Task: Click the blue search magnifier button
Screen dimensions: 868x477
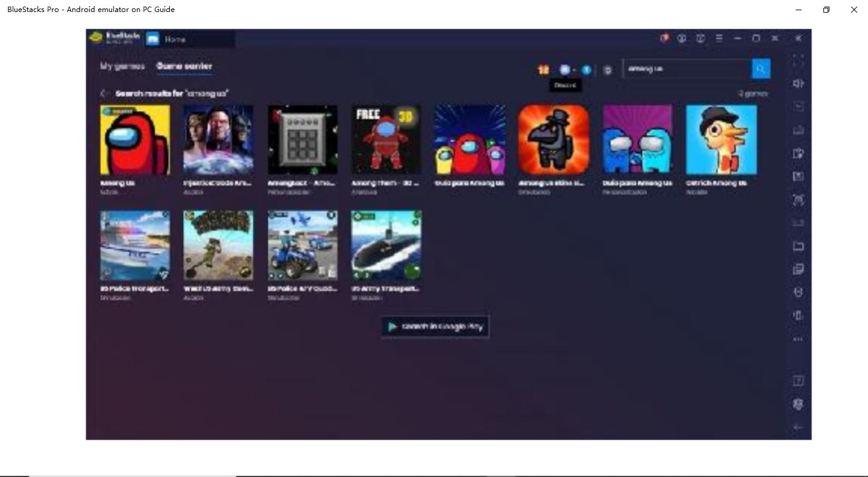Action: pos(761,69)
